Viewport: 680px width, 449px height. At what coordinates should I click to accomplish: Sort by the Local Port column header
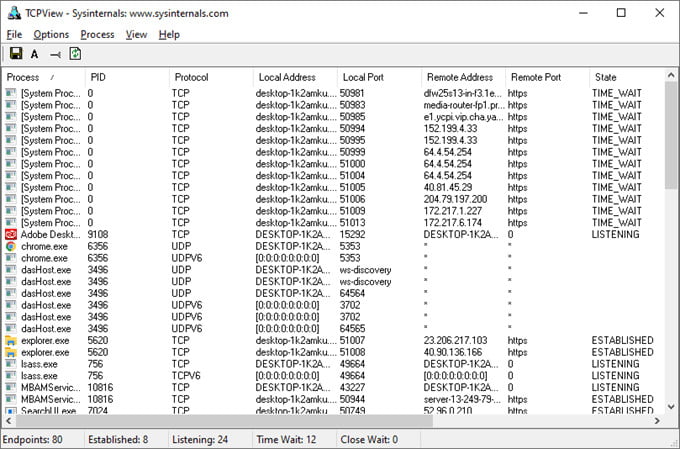coord(379,77)
